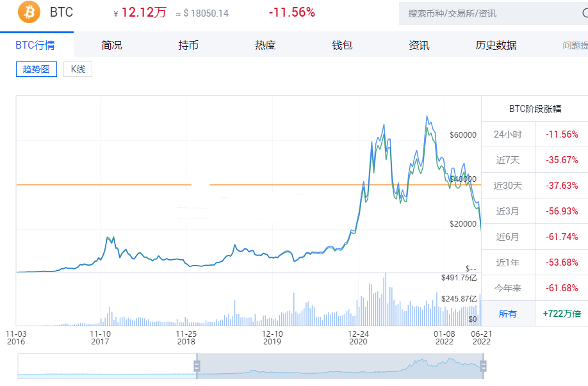Image resolution: width=588 pixels, height=386 pixels.
Task: Click the -11.56% change in header
Action: point(291,12)
